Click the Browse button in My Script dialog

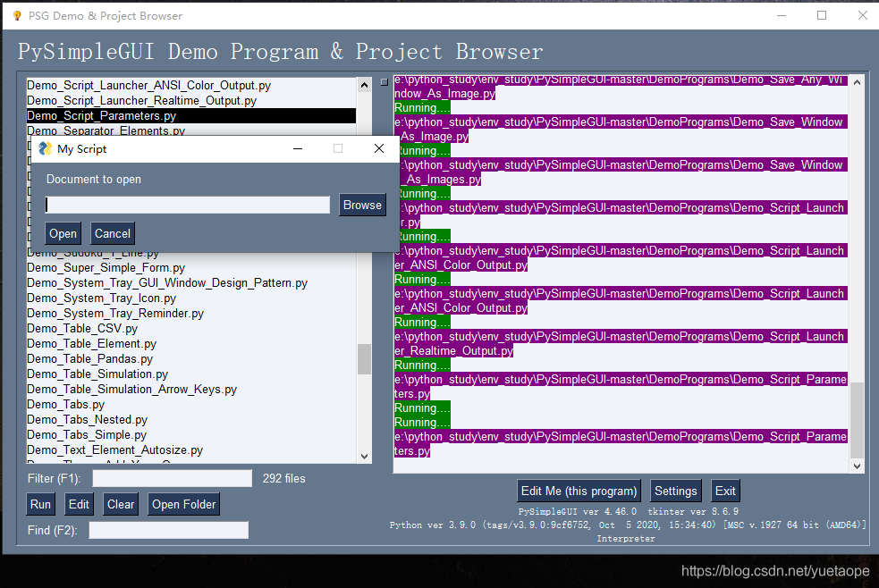(x=362, y=205)
